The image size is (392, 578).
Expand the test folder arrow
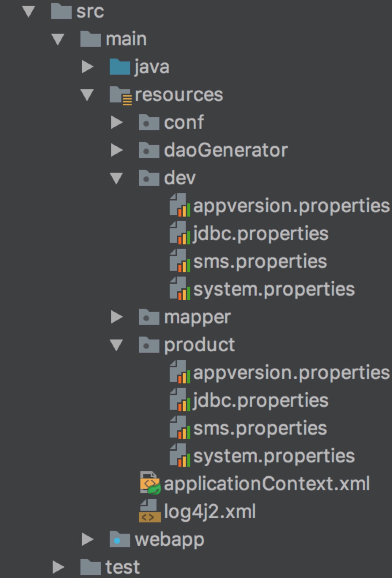pos(58,567)
